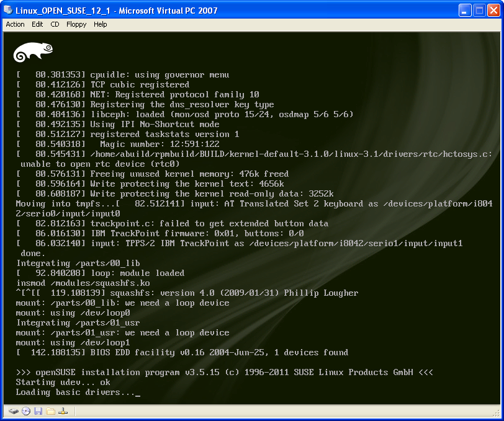Click the openSUSE chameleon logo
The height and width of the screenshot is (421, 504).
pyautogui.click(x=33, y=51)
